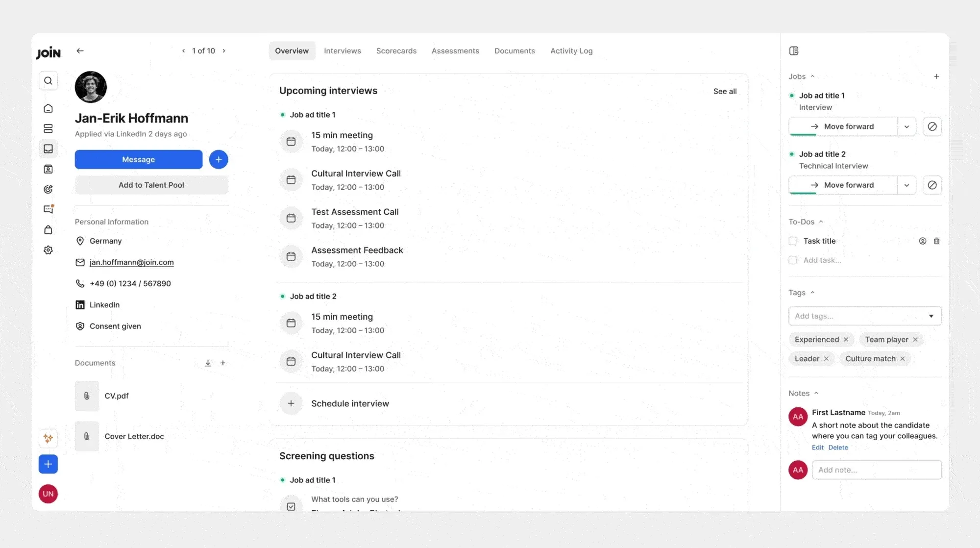
Task: Go to the previous candidate with the left chevron
Action: (183, 50)
